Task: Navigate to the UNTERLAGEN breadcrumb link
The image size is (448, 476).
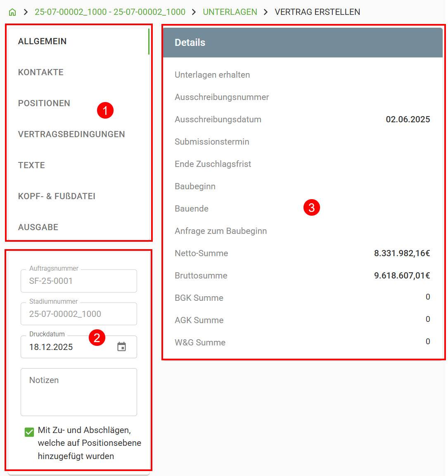Action: pos(230,12)
